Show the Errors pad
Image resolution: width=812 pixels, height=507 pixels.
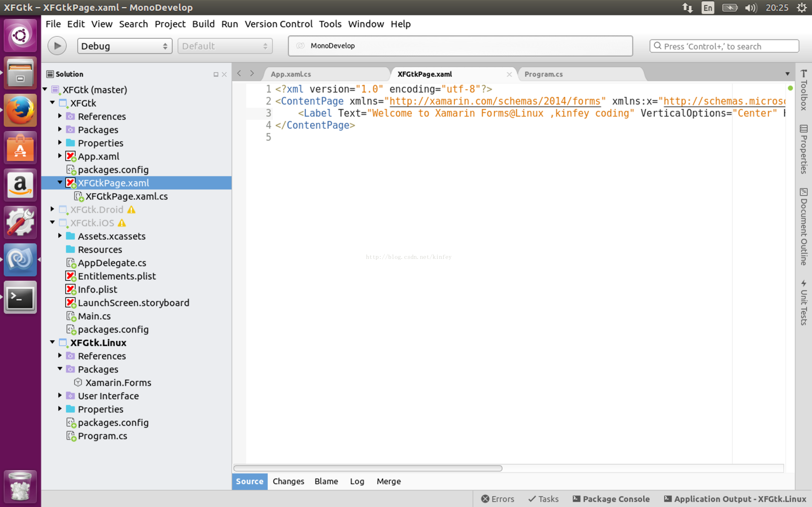(497, 499)
